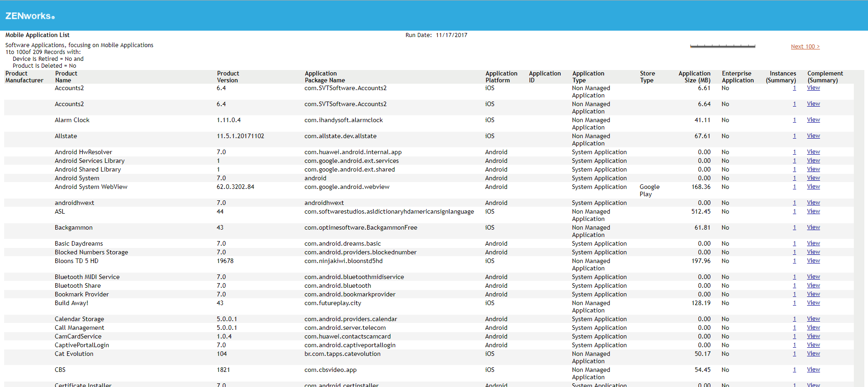Open View link for Android System WebView
This screenshot has width=868, height=387.
click(813, 187)
